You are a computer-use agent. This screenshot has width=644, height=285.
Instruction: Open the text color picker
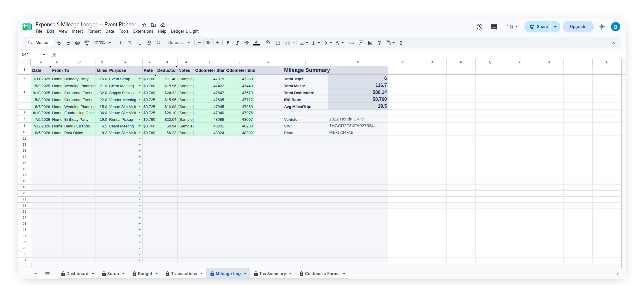coord(256,43)
